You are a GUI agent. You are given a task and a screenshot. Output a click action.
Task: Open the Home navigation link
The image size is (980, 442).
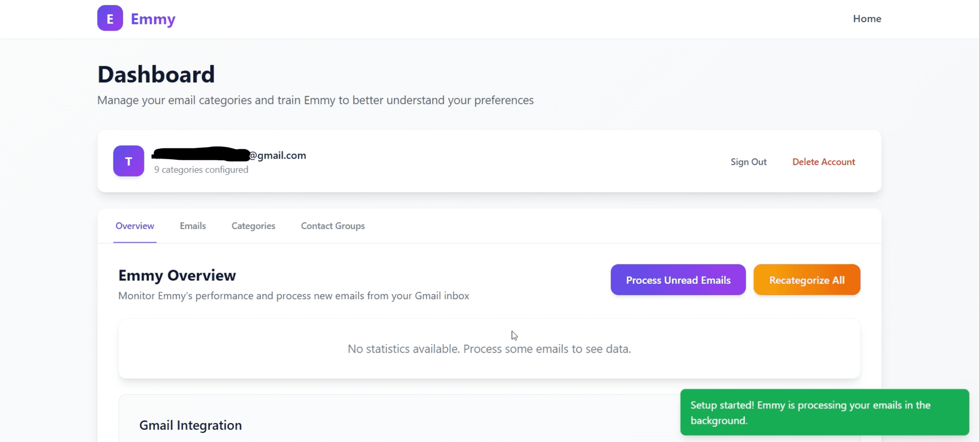[x=867, y=19]
